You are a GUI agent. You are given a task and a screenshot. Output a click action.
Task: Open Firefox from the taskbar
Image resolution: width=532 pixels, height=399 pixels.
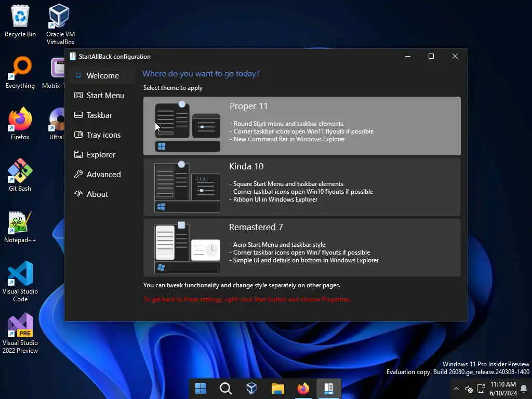click(303, 389)
